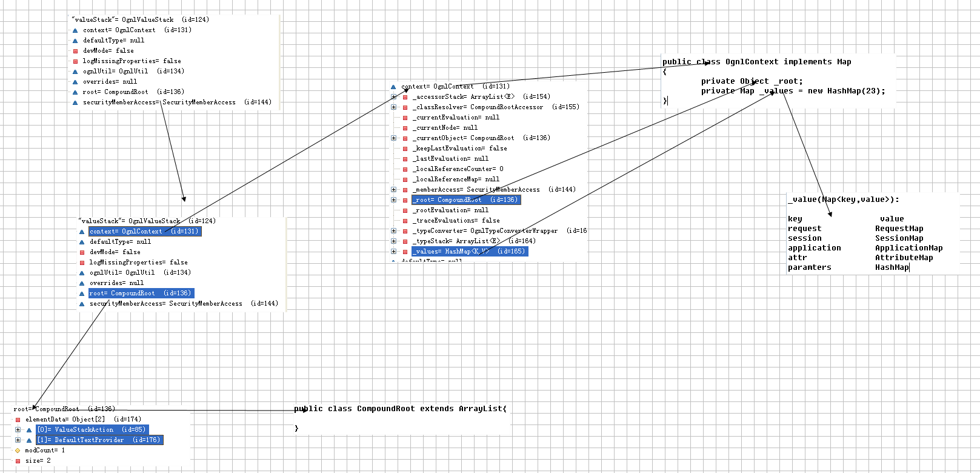
Task: Select the [0]= ValueStackAction (id=85) row
Action: click(x=92, y=430)
